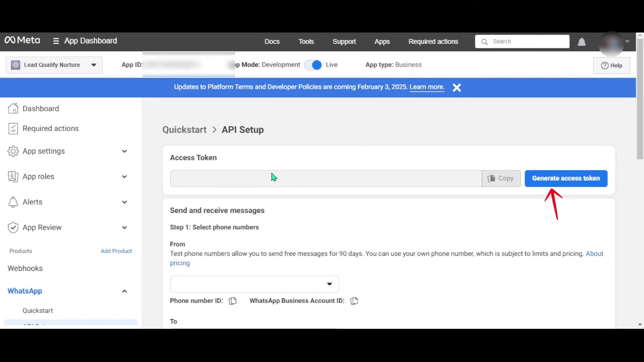The height and width of the screenshot is (362, 644).
Task: Open Docs in the top navigation
Action: pos(272,42)
